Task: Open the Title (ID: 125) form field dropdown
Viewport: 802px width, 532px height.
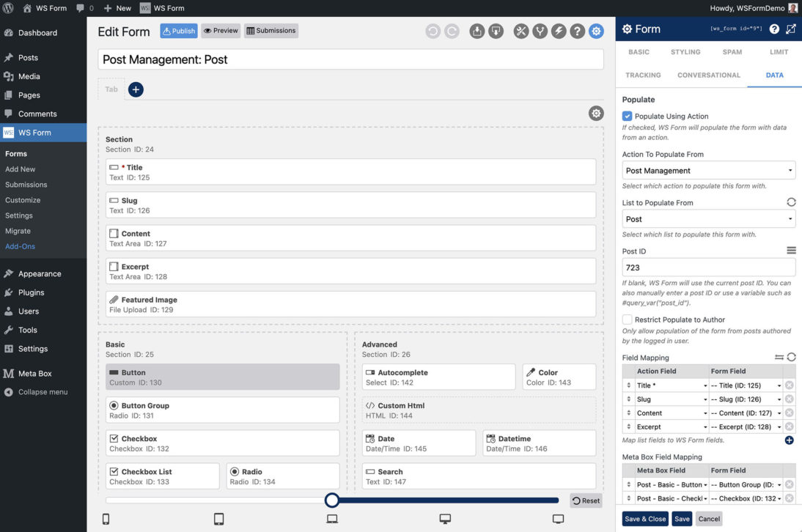Action: pos(746,385)
